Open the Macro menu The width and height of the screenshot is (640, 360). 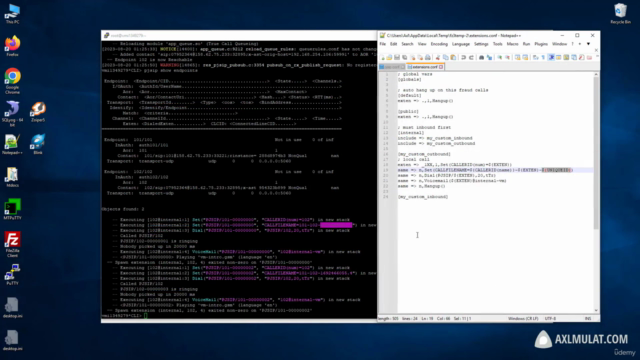point(513,44)
